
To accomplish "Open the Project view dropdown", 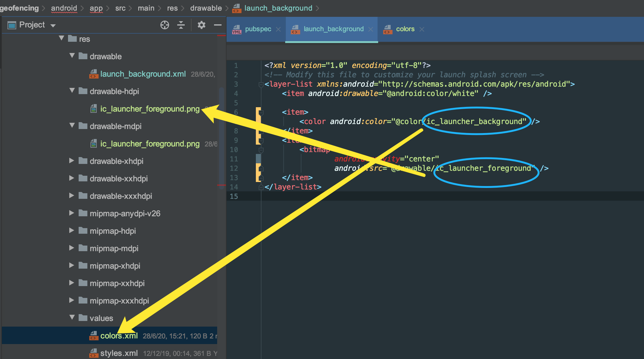I will pos(53,26).
